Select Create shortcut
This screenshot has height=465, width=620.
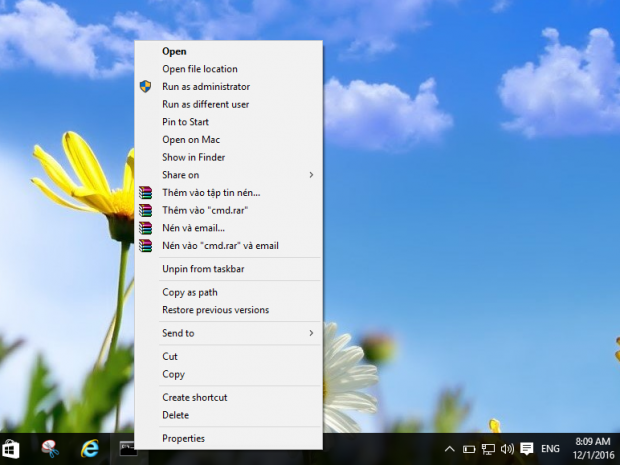pos(194,397)
